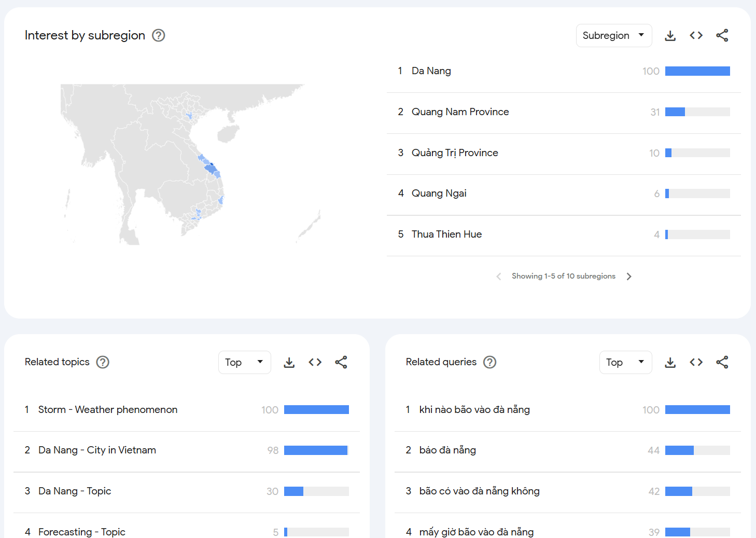Screen dimensions: 756x538
Task: Open the Quang Nam Province subregion entry
Action: pos(460,112)
